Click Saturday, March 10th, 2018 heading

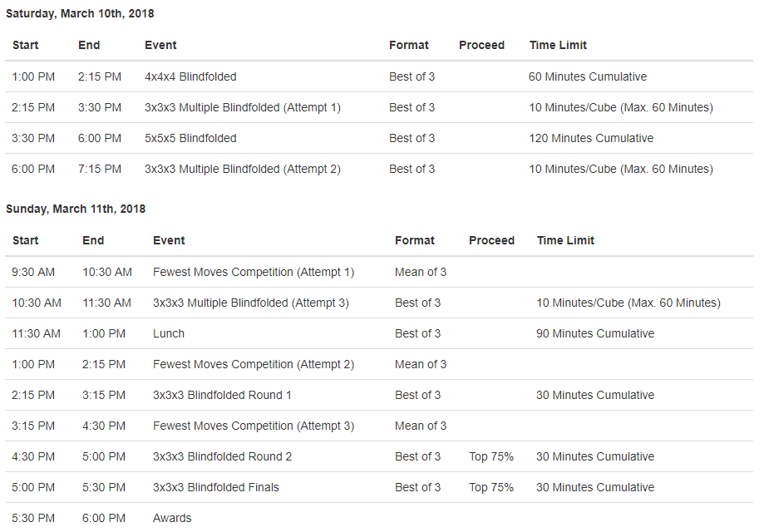point(80,13)
